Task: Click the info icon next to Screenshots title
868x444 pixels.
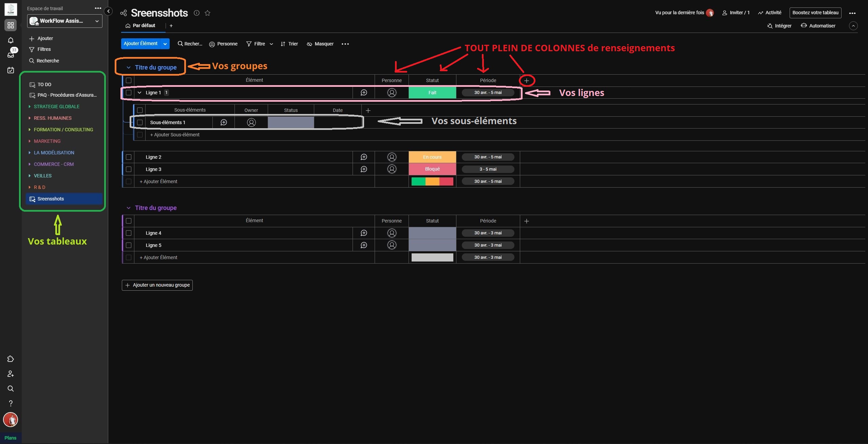Action: coord(197,13)
